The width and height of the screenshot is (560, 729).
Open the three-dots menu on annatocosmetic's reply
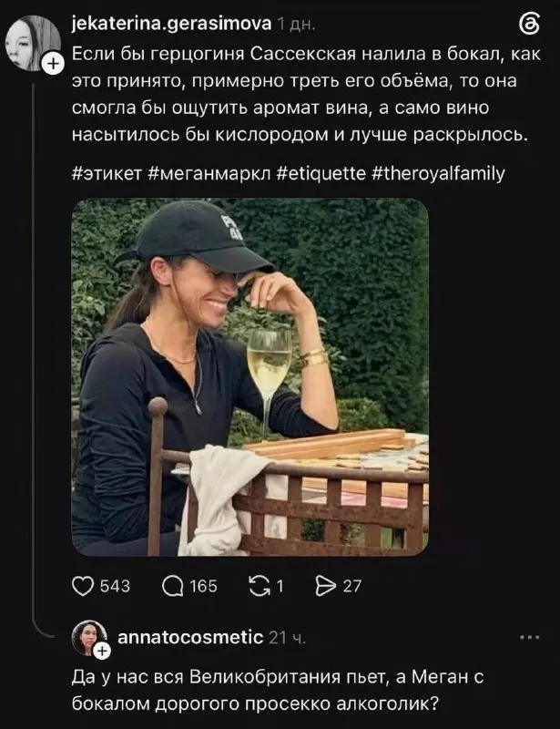point(529,637)
